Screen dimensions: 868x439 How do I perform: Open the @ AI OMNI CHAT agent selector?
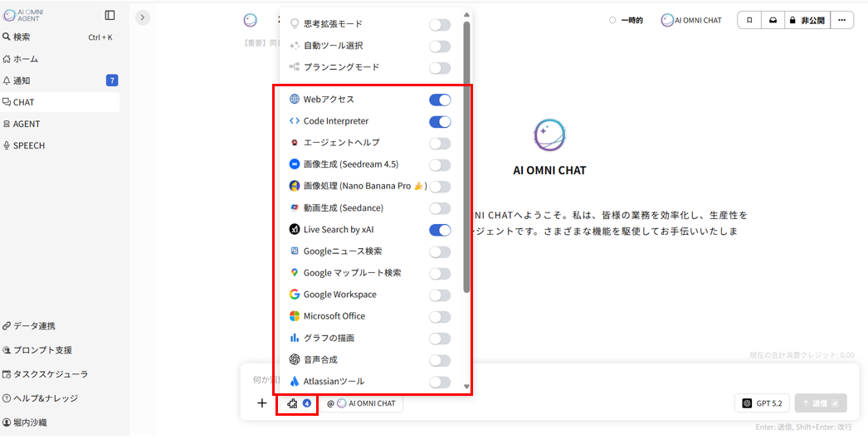[x=362, y=403]
